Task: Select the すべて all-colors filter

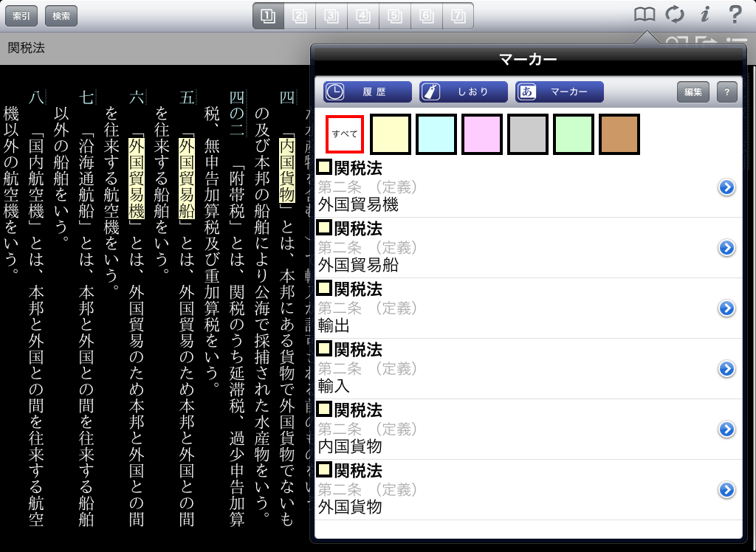Action: pos(345,134)
